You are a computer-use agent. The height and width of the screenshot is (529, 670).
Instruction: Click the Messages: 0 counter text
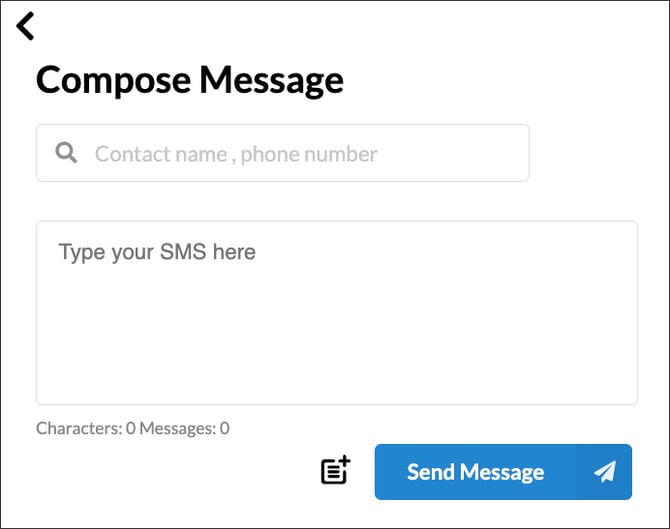point(185,429)
